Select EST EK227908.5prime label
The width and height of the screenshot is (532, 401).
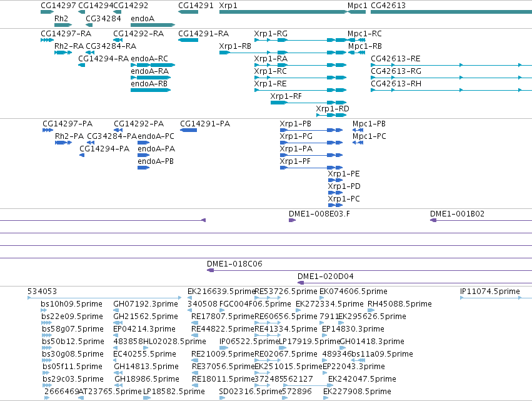click(357, 392)
